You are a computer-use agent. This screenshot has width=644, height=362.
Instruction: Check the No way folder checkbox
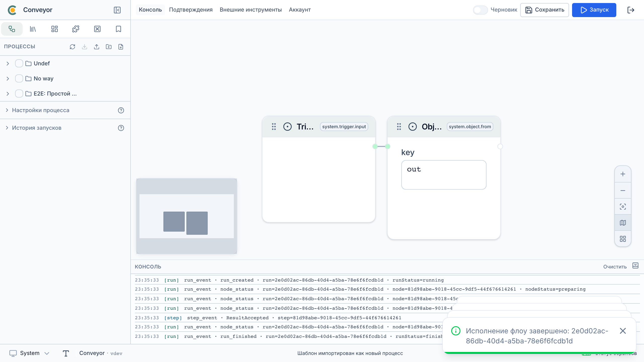click(x=19, y=78)
